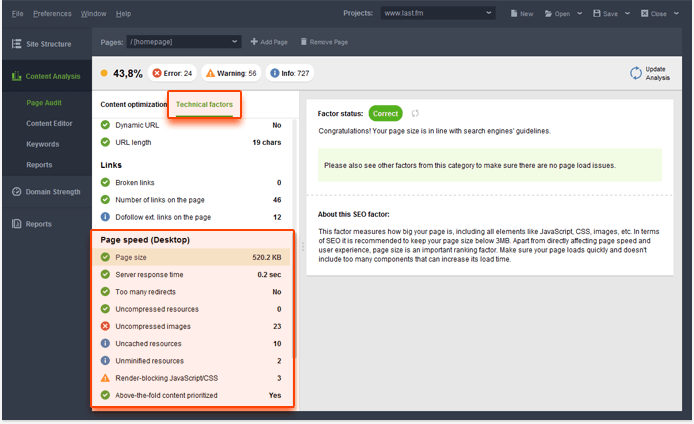Viewport: 694px width, 424px height.
Task: Click the New project file icon
Action: 514,14
